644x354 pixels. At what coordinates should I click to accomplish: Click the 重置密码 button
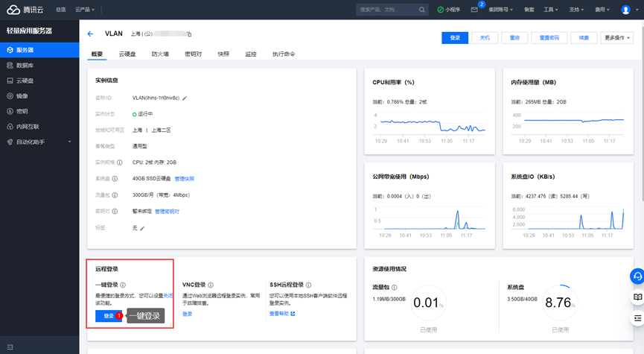pos(549,38)
